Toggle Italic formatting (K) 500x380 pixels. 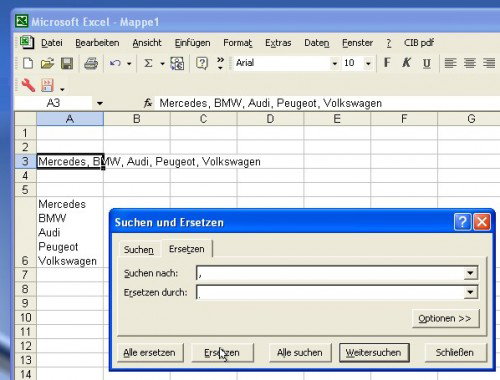406,63
